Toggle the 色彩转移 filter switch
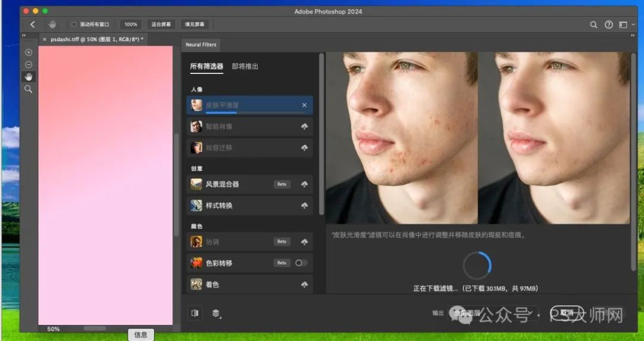The height and width of the screenshot is (341, 644). (x=301, y=263)
